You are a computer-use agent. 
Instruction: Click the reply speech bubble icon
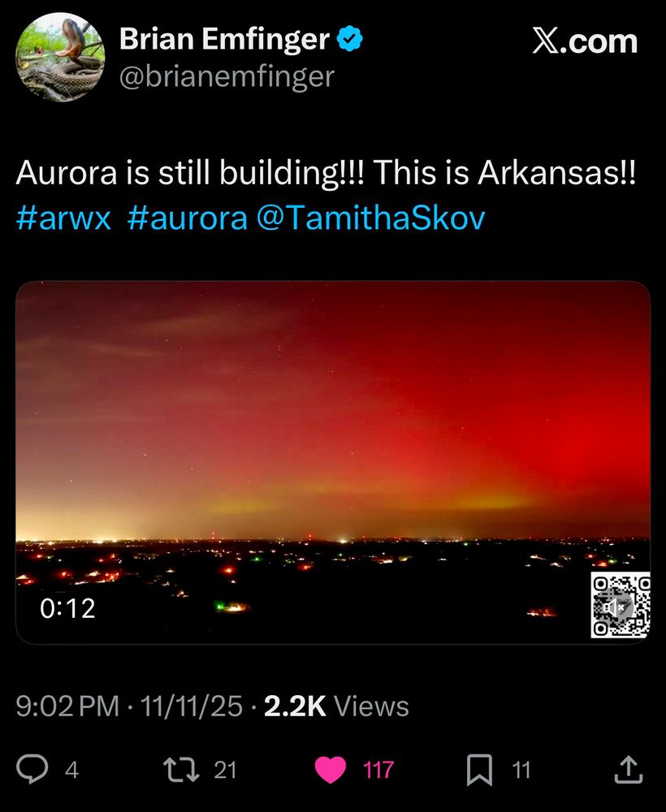pos(32,769)
